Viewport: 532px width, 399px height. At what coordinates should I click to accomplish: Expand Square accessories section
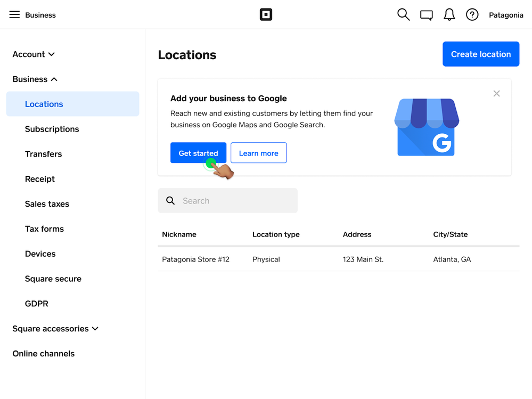coord(55,329)
